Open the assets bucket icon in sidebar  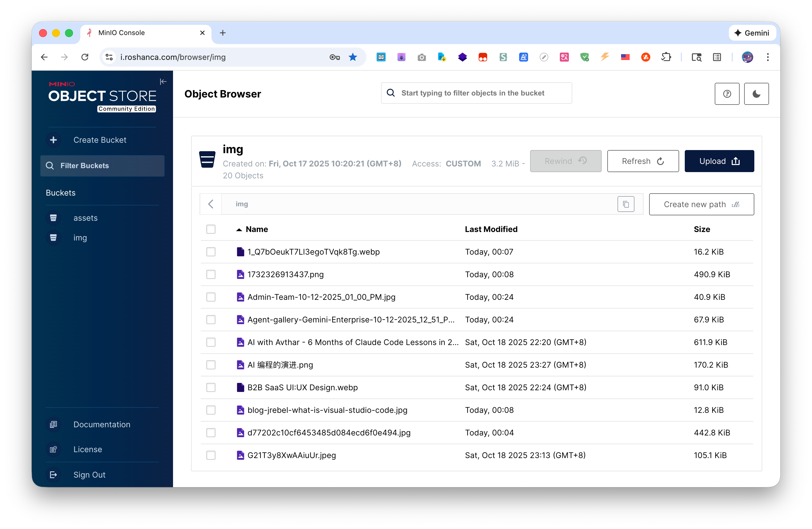point(53,218)
